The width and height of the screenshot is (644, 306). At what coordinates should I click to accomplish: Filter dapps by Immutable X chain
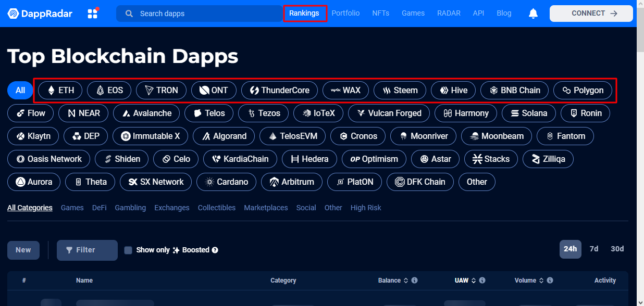(150, 136)
